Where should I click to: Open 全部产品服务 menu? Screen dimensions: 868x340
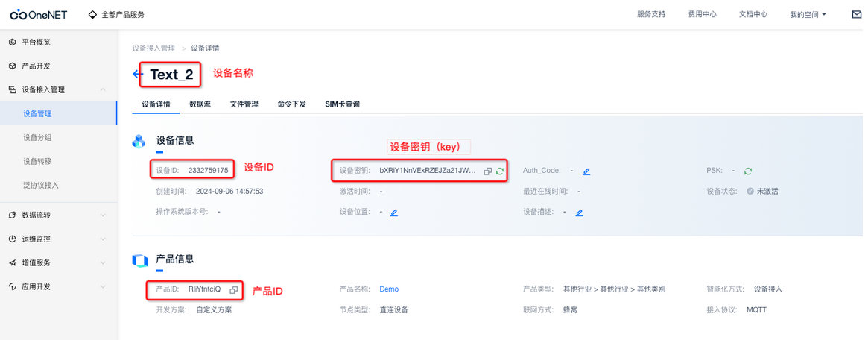[116, 14]
